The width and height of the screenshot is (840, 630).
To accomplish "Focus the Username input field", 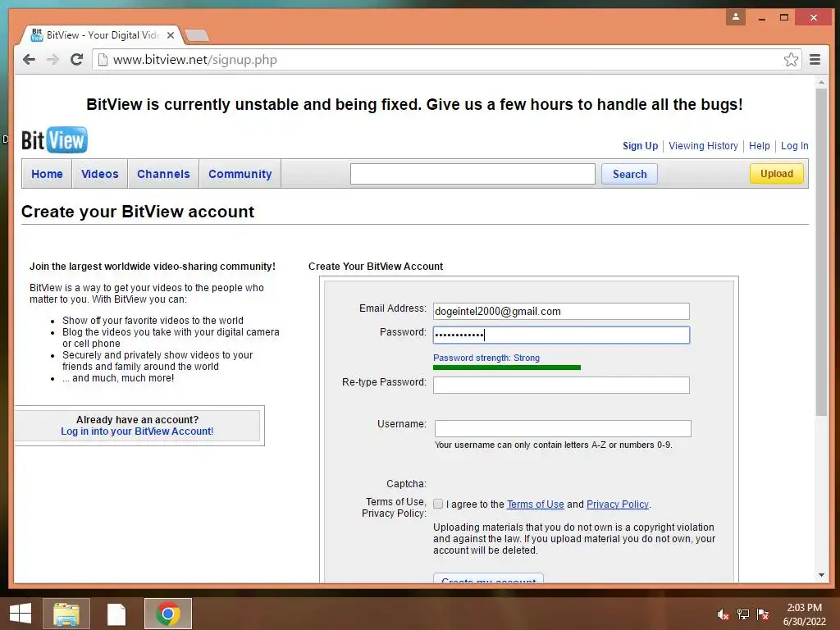I will click(563, 428).
